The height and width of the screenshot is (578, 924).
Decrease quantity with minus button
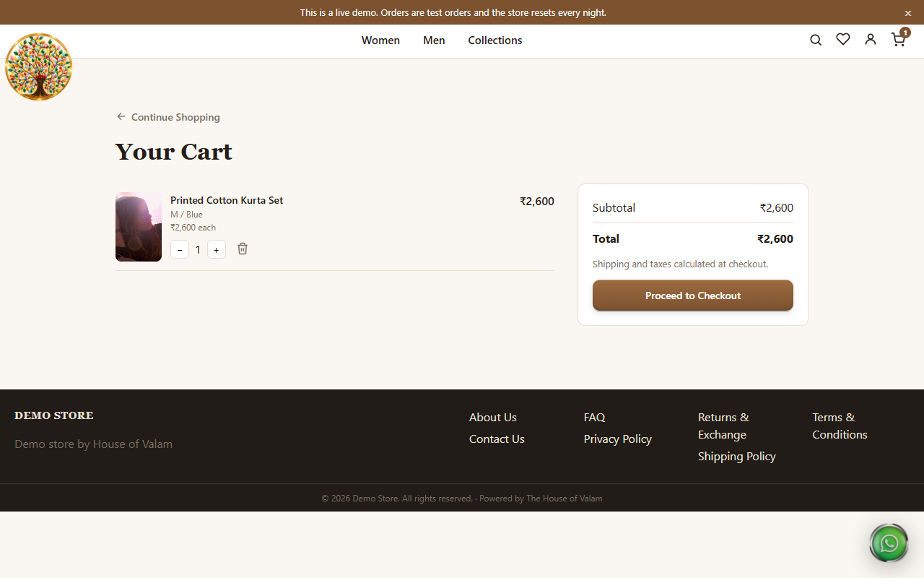(180, 249)
